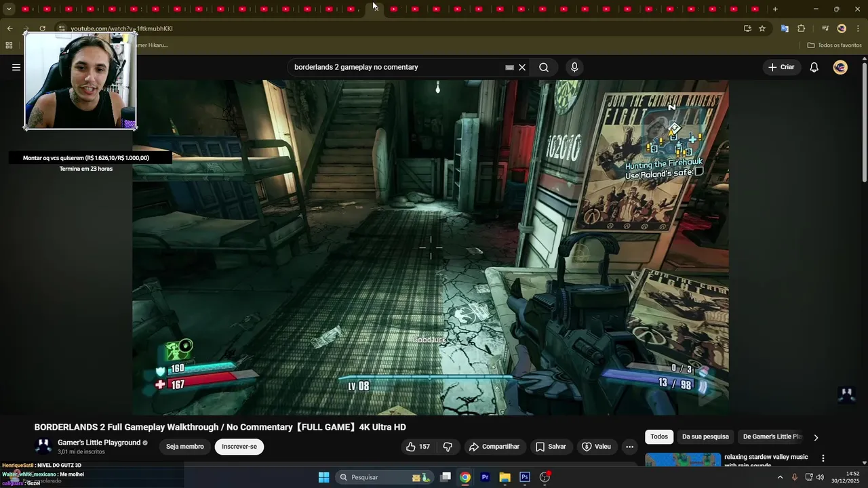Open options for relaxing stardew valley video
868x488 pixels.
point(823,459)
